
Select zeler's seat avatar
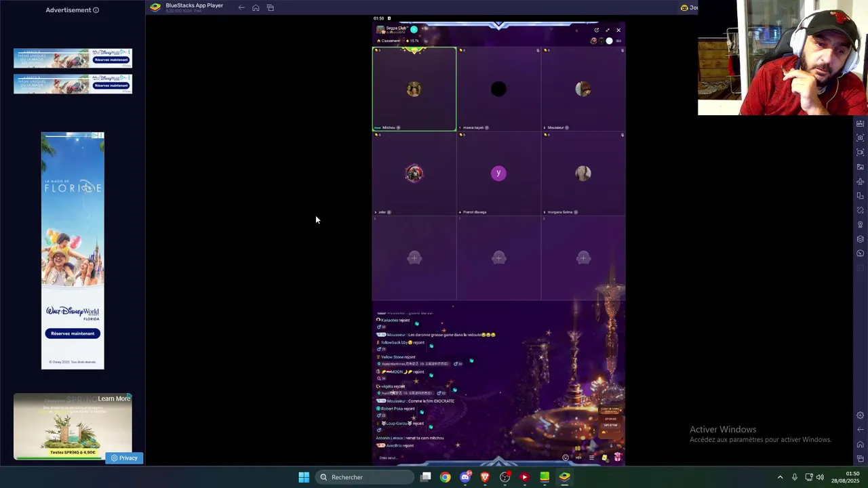coord(414,174)
